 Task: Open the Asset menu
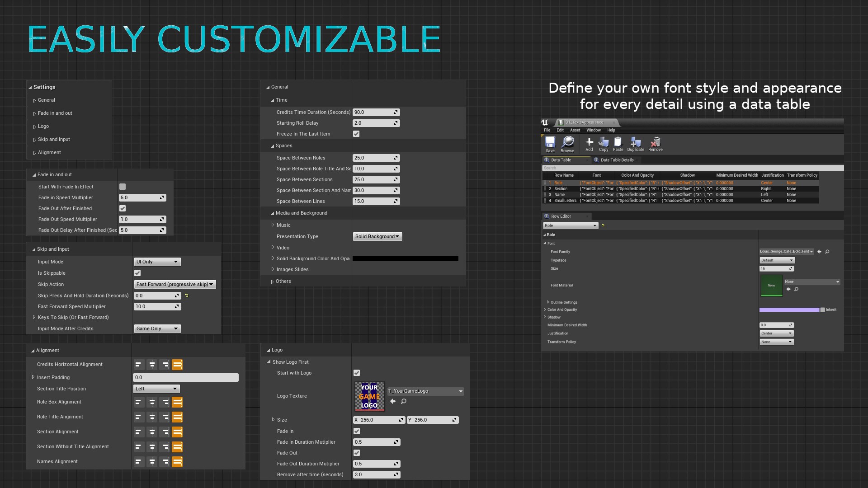(575, 130)
